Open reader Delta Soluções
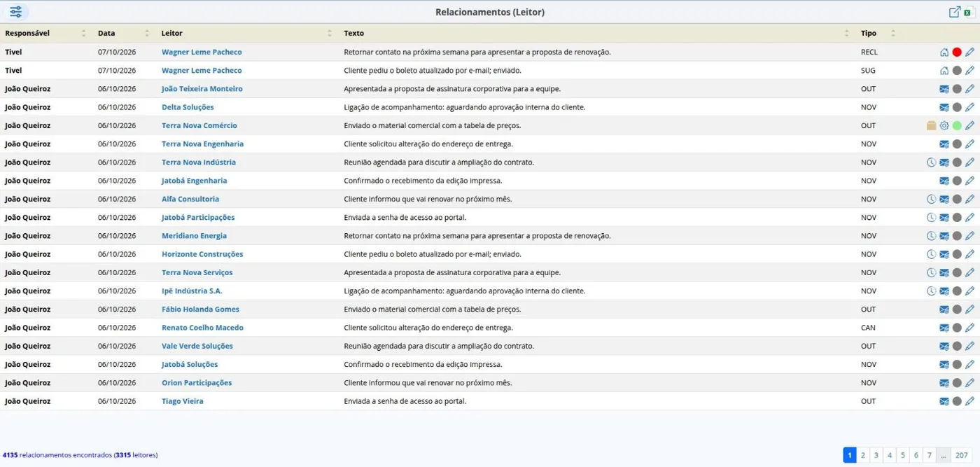The height and width of the screenshot is (467, 980). pos(188,107)
